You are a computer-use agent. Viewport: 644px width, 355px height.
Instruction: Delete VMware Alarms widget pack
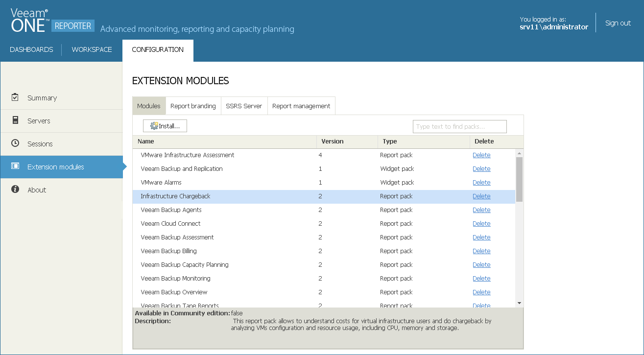coord(481,183)
